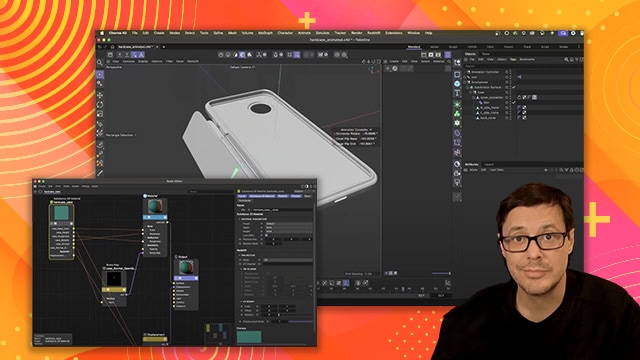Select the r_side_frame object in tree
The width and height of the screenshot is (640, 360).
490,108
